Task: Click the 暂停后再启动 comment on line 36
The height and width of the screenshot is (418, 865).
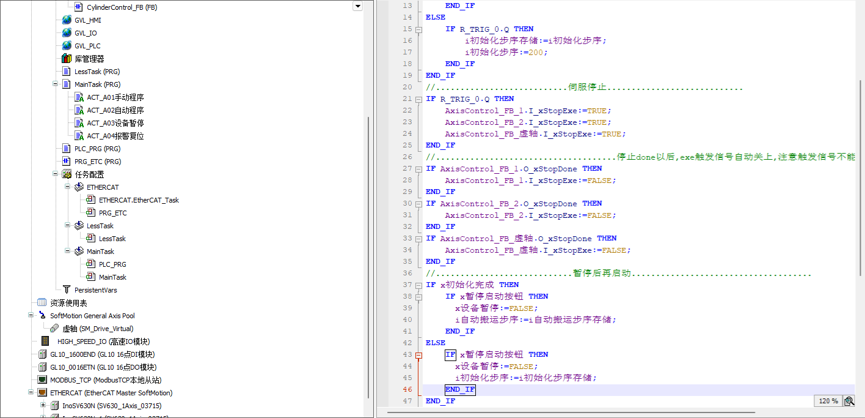Action: tap(602, 274)
